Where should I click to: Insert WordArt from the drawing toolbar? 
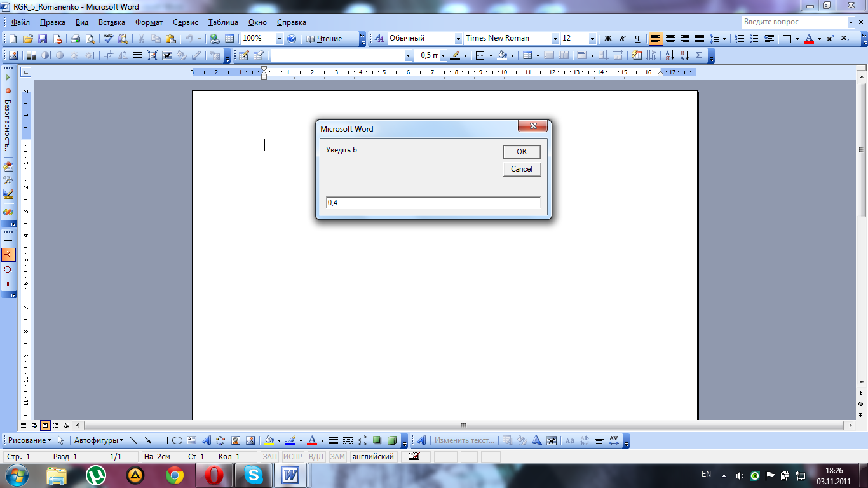[x=207, y=440]
